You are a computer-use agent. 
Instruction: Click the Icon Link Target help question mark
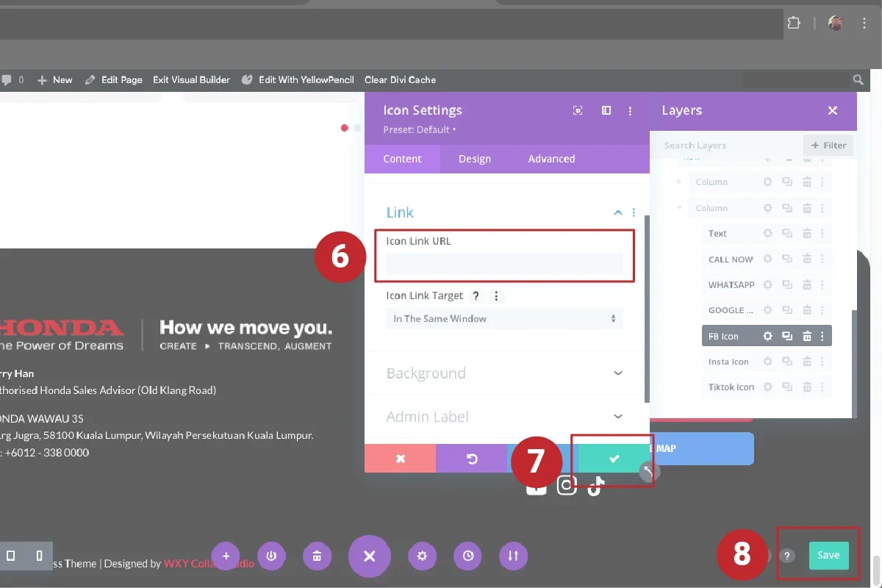pyautogui.click(x=476, y=296)
